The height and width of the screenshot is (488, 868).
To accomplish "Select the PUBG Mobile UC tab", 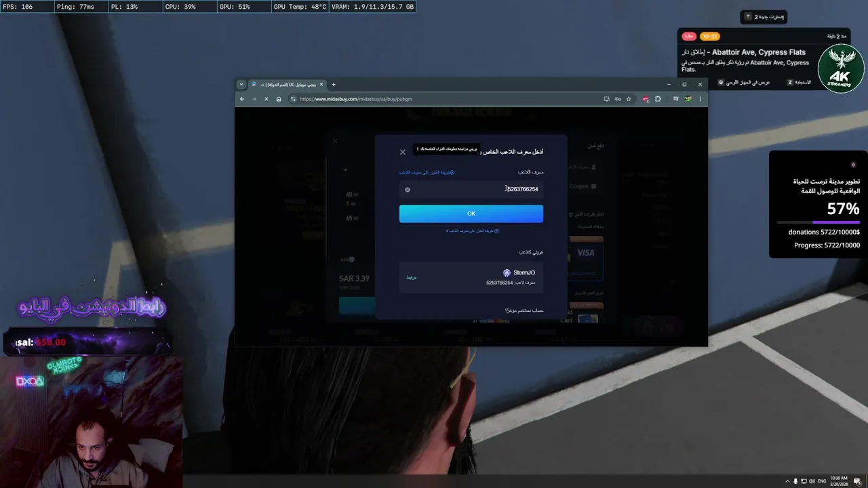I will [288, 85].
